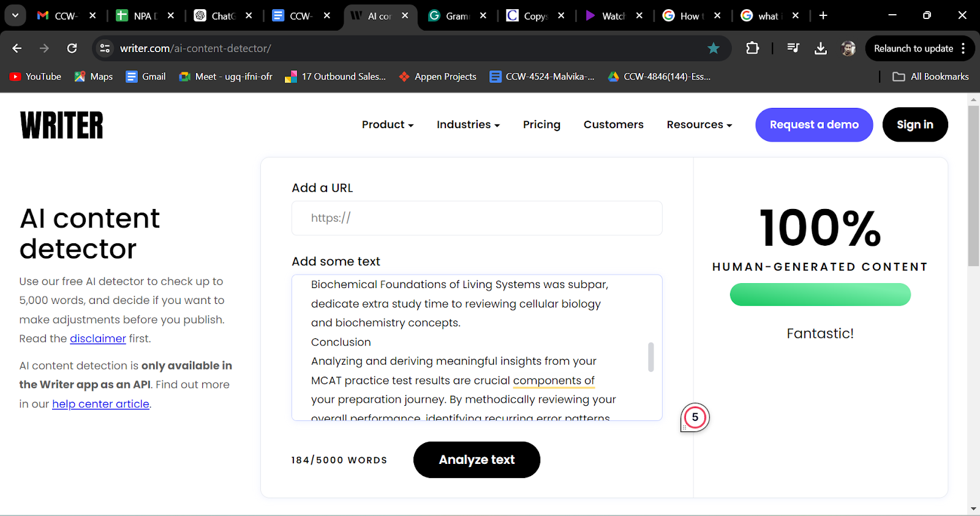Expand the Industries menu
980x516 pixels.
click(468, 124)
